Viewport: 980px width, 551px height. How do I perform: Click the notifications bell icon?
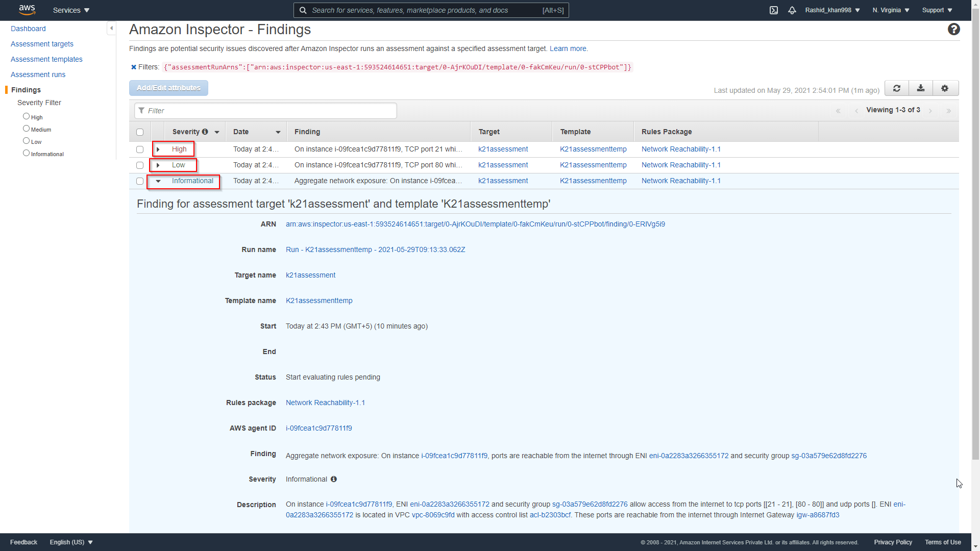coord(792,10)
